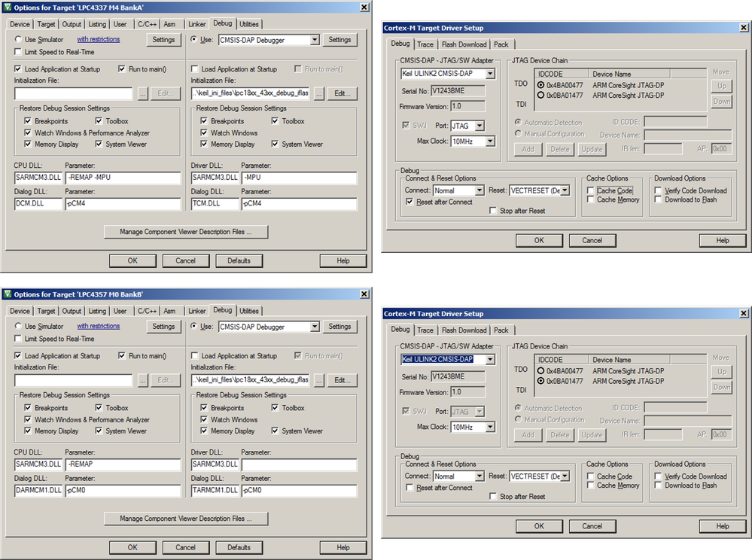Click OK in lower Cortex-M Target Driver Setup
752x560 pixels.
click(539, 526)
